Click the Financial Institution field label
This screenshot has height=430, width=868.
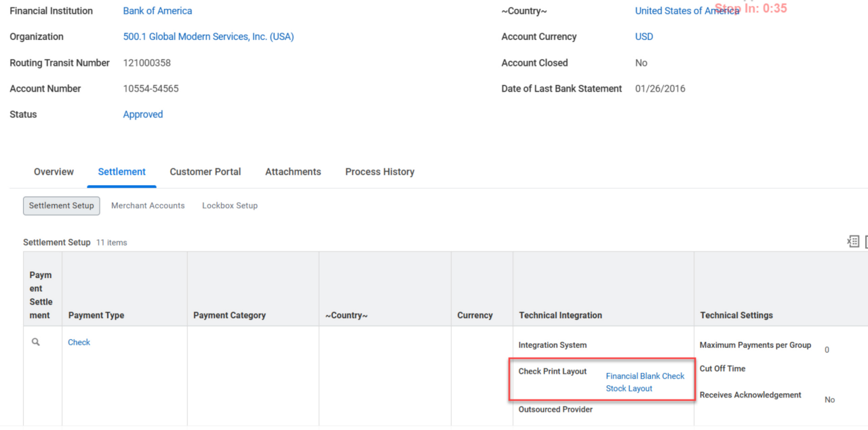pos(51,11)
